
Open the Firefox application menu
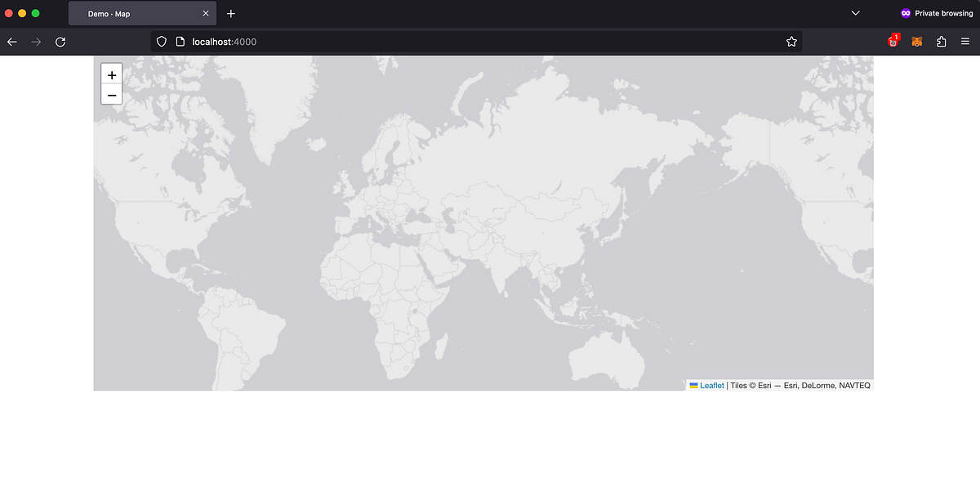tap(967, 41)
